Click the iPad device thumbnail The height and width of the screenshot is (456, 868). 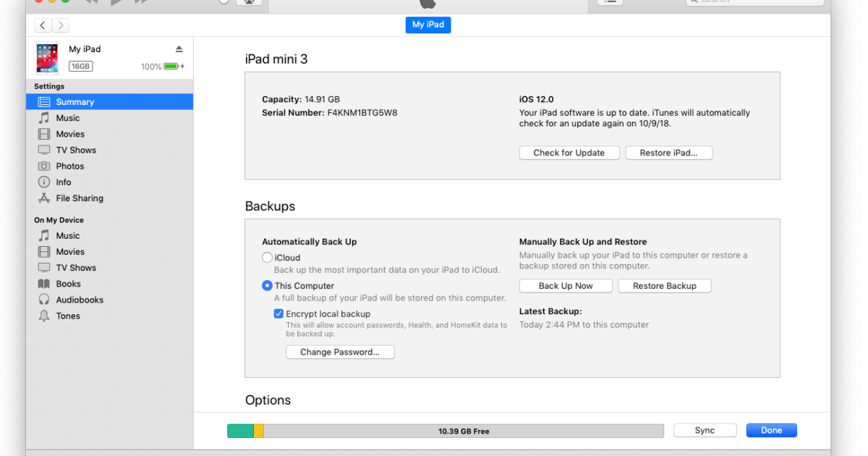[x=48, y=58]
